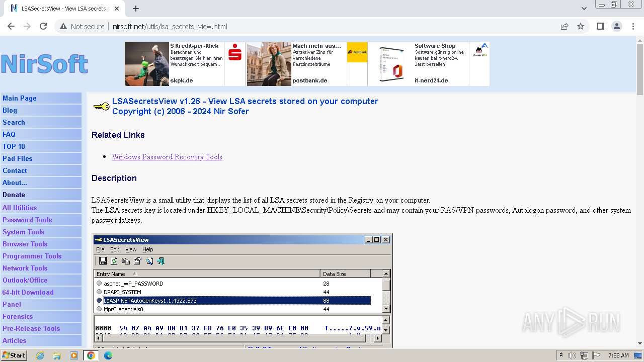Open Microsoft Edge from taskbar

pos(108,355)
